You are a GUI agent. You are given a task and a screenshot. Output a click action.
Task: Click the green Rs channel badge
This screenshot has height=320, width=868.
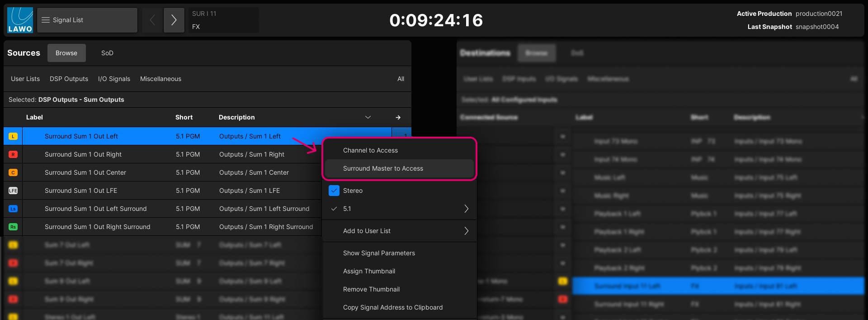[x=13, y=227]
